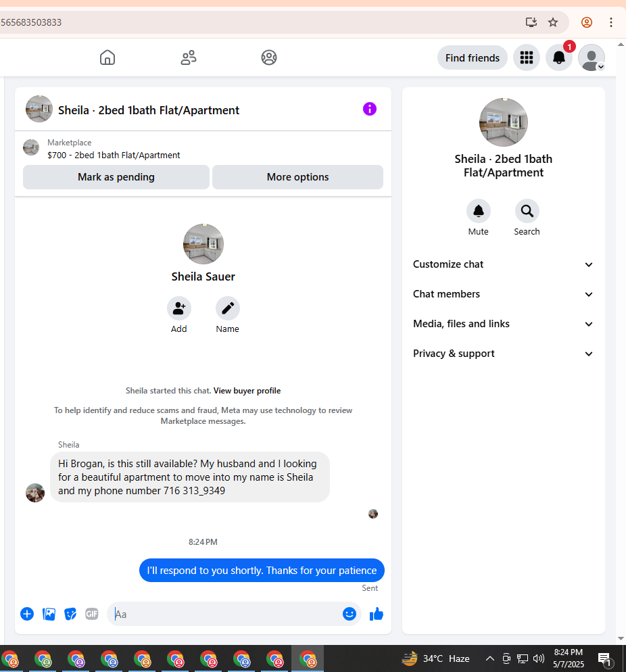Open the Facebook menu grid icon
Screen dimensions: 626x672
[x=526, y=57]
